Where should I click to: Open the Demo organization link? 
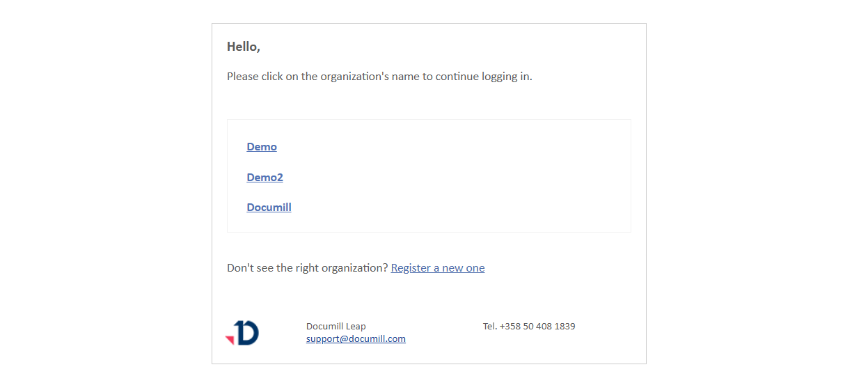pos(262,147)
